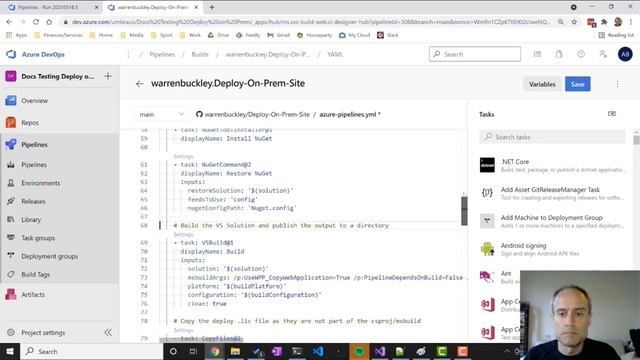This screenshot has height=360, width=640.
Task: Go to Builds breadcrumb
Action: (200, 54)
